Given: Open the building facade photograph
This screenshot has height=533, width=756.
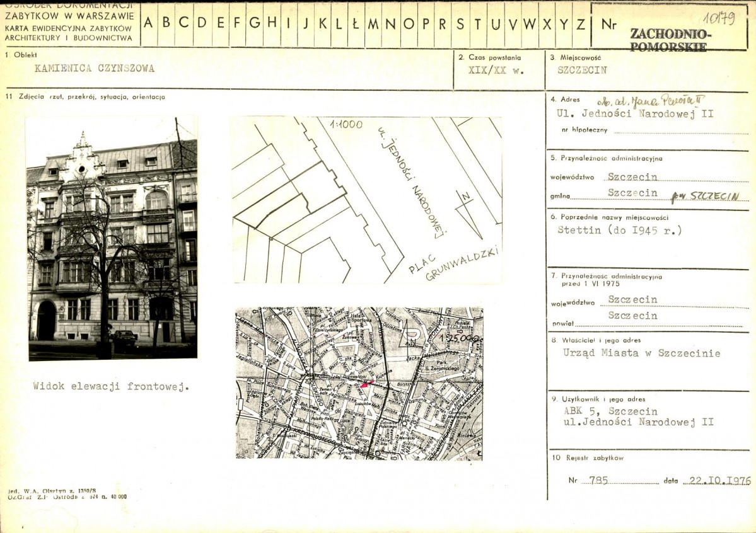Looking at the screenshot, I should [x=112, y=238].
